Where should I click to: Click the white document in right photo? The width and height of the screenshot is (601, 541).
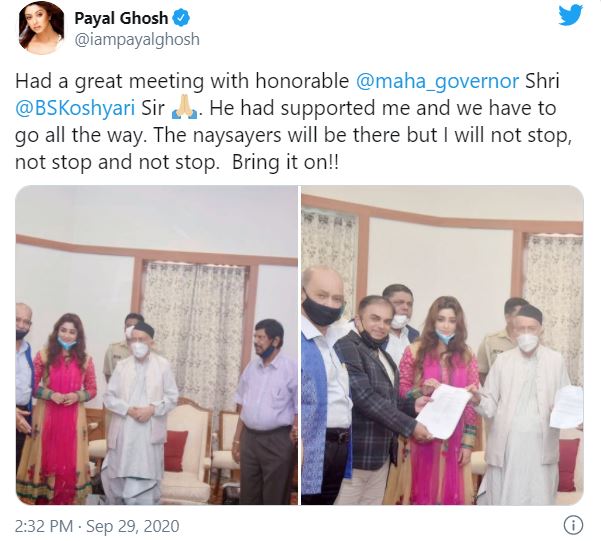[x=444, y=411]
